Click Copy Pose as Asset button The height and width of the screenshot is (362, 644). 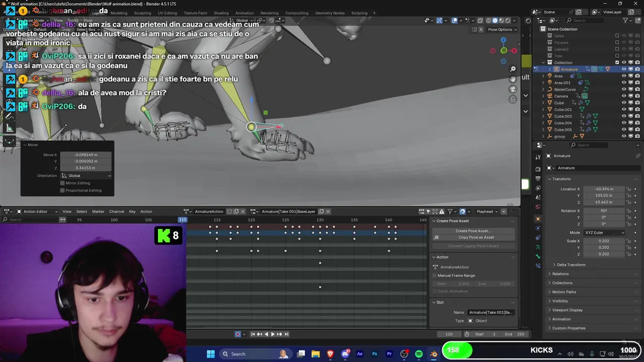pos(473,237)
